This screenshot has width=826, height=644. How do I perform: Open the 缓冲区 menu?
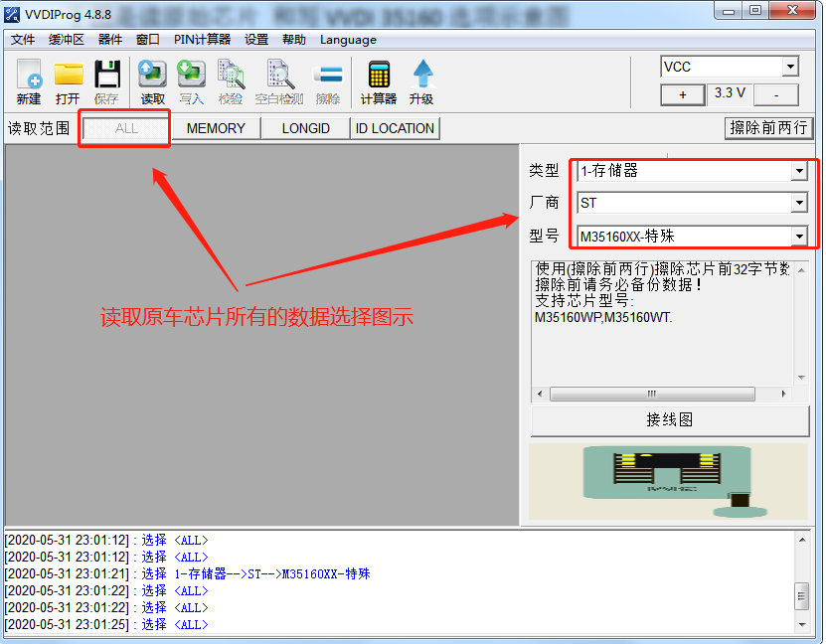pos(66,40)
